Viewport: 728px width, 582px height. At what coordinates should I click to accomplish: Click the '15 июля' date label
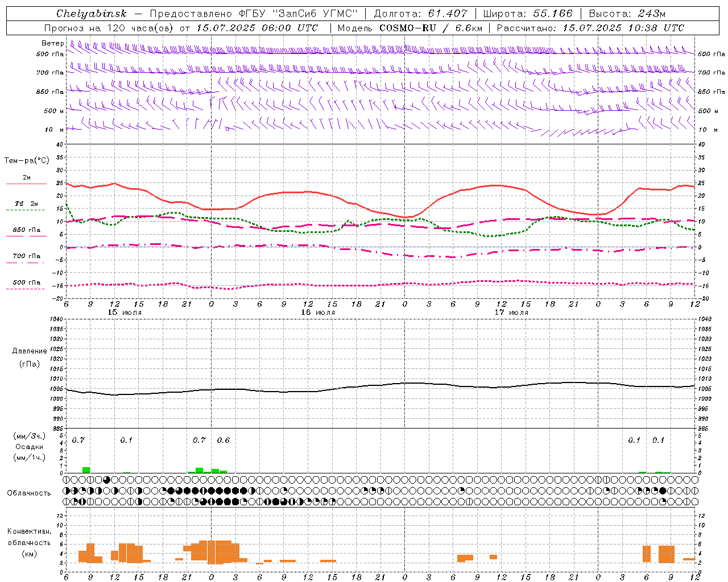[125, 313]
